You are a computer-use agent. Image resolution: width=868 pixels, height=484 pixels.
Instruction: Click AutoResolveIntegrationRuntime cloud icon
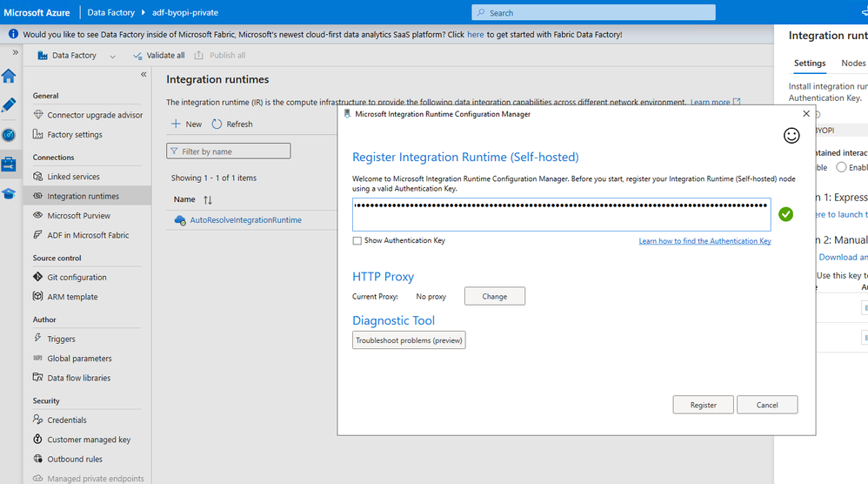(180, 220)
